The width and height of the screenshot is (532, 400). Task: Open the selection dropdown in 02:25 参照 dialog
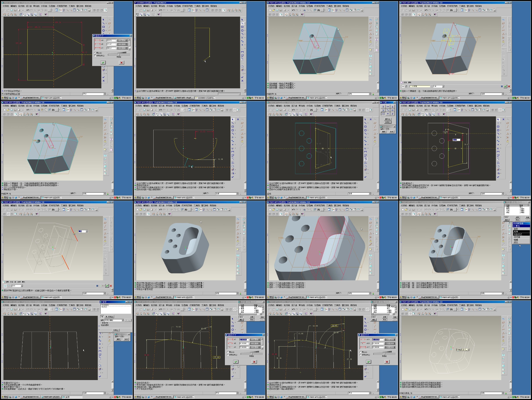pyautogui.click(x=123, y=320)
